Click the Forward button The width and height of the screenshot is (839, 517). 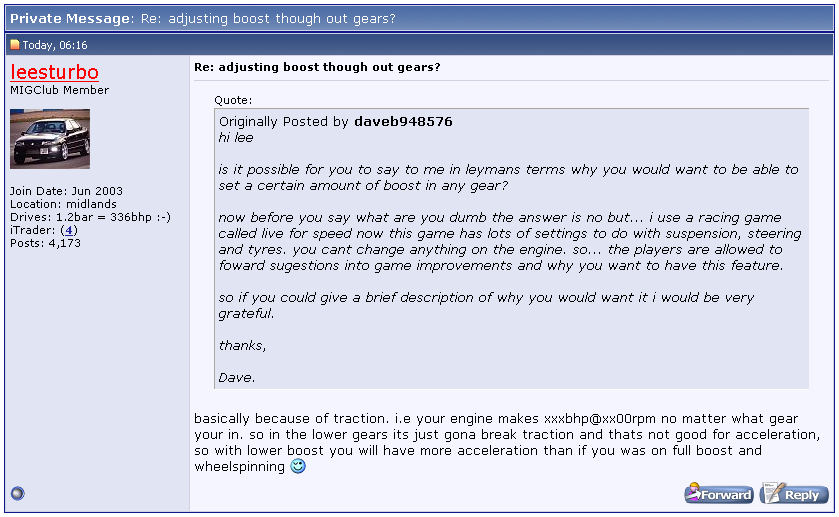(719, 494)
